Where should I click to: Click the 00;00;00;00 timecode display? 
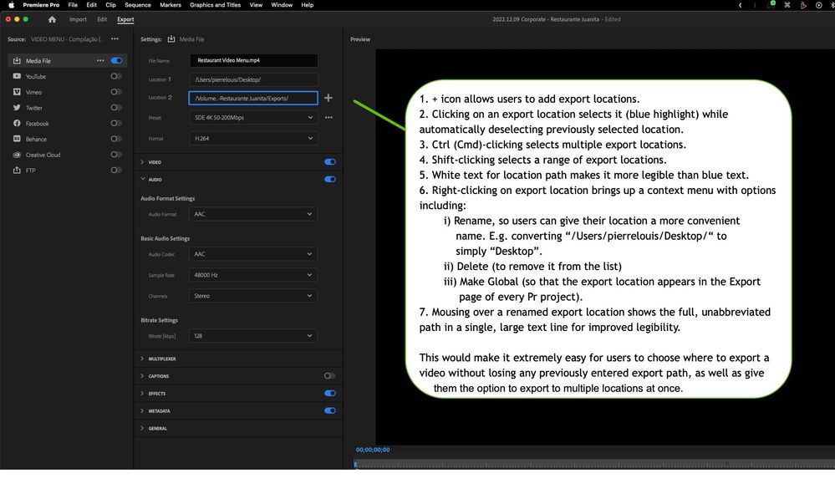tap(373, 450)
